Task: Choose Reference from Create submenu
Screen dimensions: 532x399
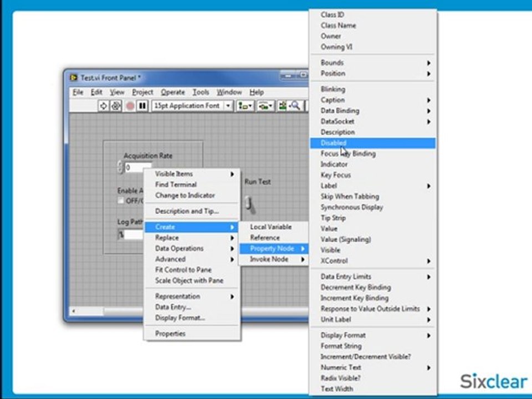Action: point(273,238)
